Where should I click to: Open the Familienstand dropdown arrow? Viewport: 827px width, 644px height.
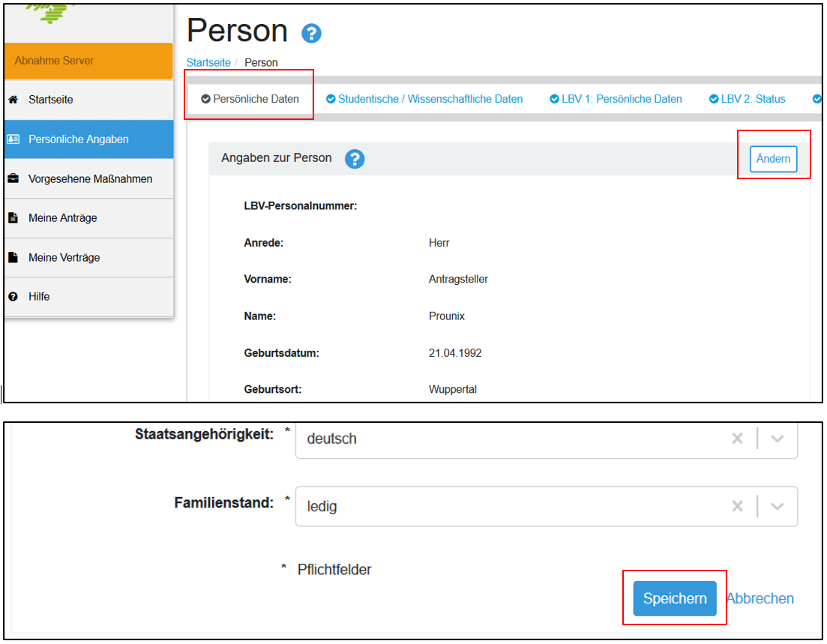[x=778, y=507]
